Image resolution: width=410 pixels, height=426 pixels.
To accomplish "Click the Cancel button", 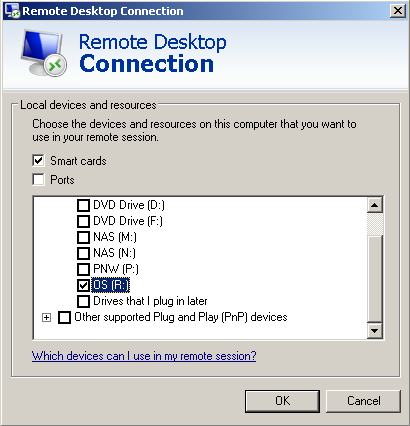I will click(363, 401).
